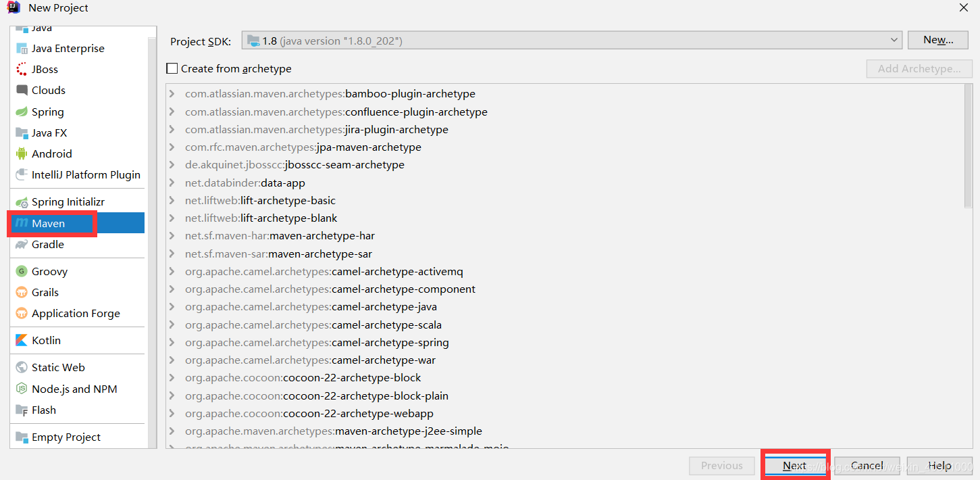980x480 pixels.
Task: Click the Android robot icon
Action: (22, 154)
